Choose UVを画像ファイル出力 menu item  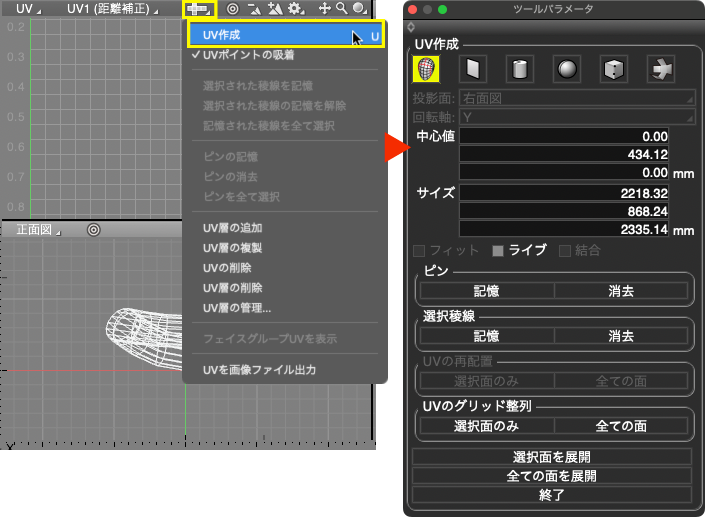pyautogui.click(x=259, y=370)
